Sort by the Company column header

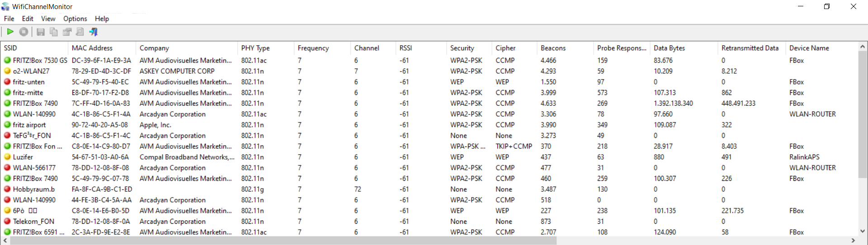point(187,48)
